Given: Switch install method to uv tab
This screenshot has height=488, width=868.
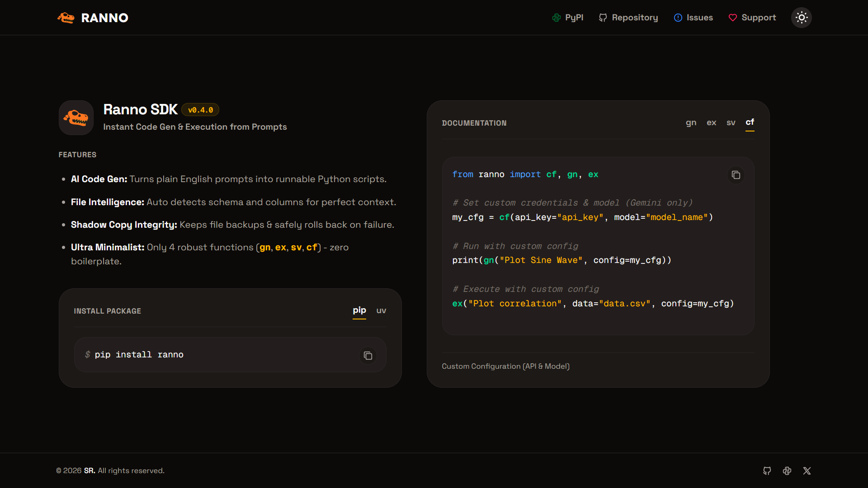Looking at the screenshot, I should [x=382, y=310].
